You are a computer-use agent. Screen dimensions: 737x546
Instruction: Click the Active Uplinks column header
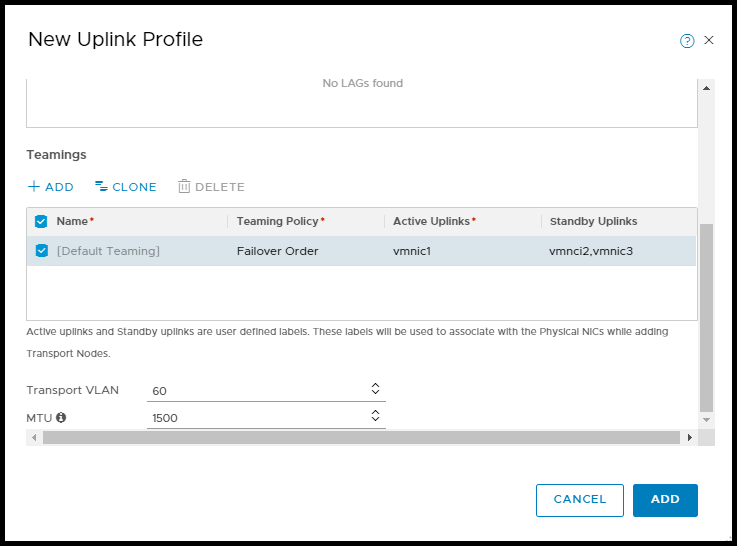[x=433, y=221]
